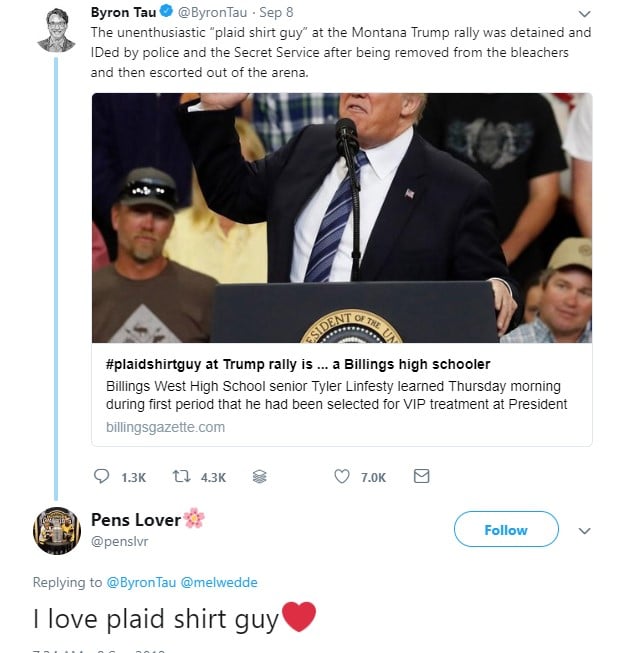The height and width of the screenshot is (653, 628).
Task: Expand the chevron menu beside Follow
Action: coord(585,530)
